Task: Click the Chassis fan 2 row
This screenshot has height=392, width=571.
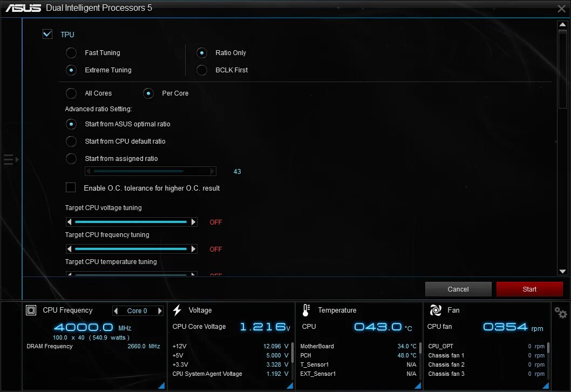Action: (x=486, y=364)
